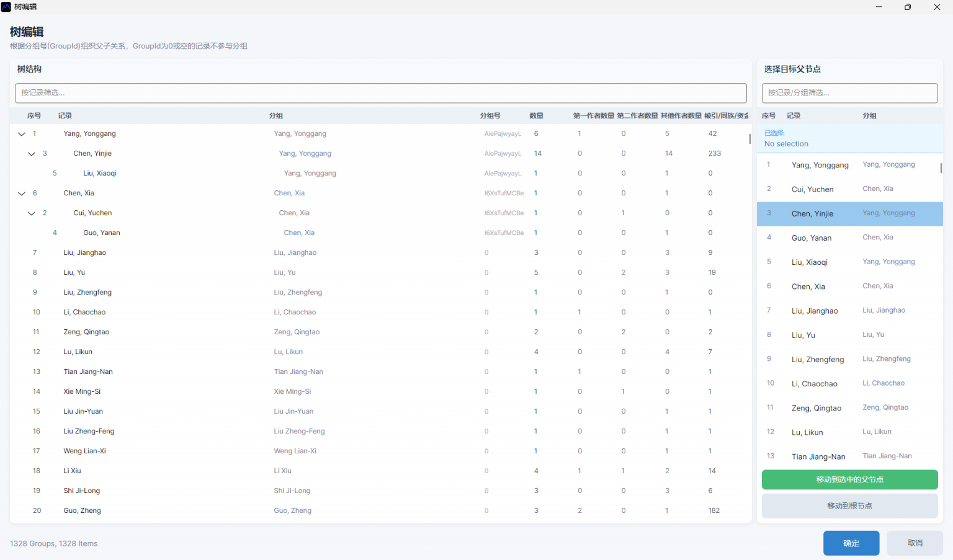Click the app icon in title bar
Viewport: 953px width, 560px height.
coord(6,7)
